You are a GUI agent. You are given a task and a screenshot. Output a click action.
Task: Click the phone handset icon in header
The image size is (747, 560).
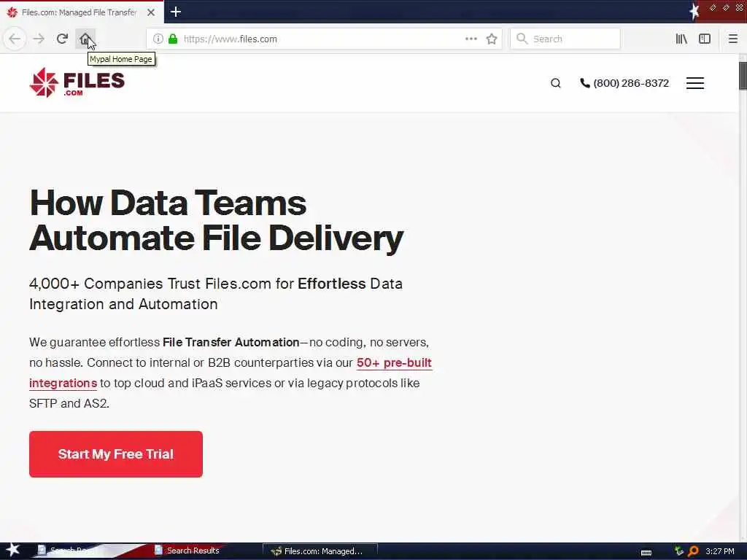coord(585,83)
